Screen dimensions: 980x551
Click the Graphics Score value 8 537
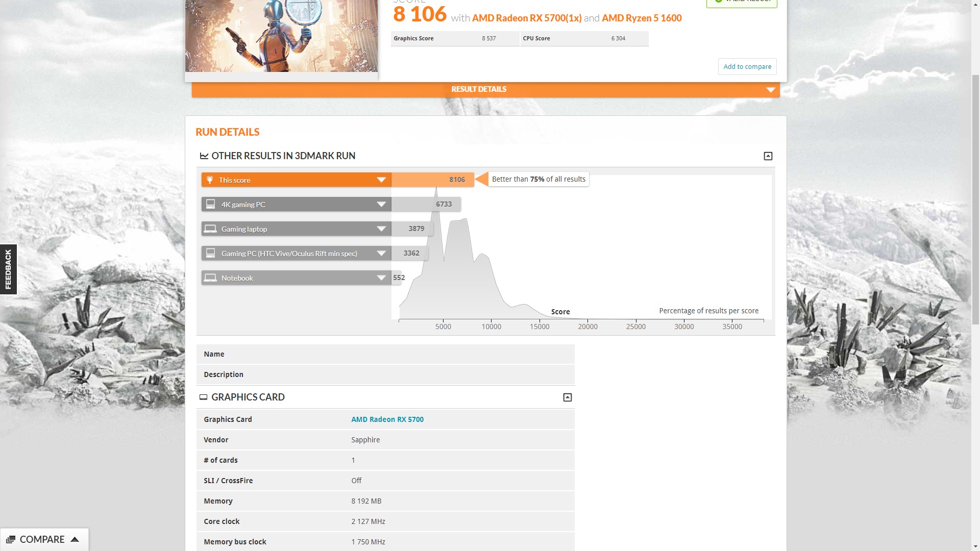click(488, 38)
